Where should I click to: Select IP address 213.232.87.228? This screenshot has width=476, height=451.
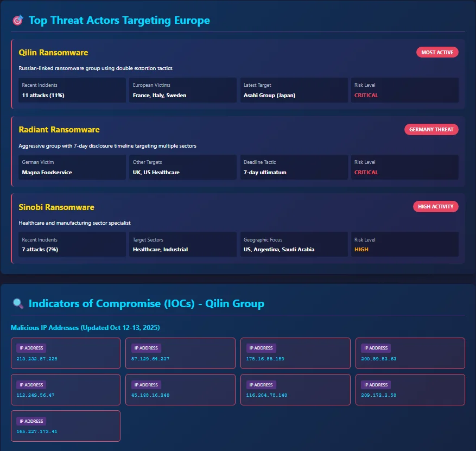tap(37, 359)
